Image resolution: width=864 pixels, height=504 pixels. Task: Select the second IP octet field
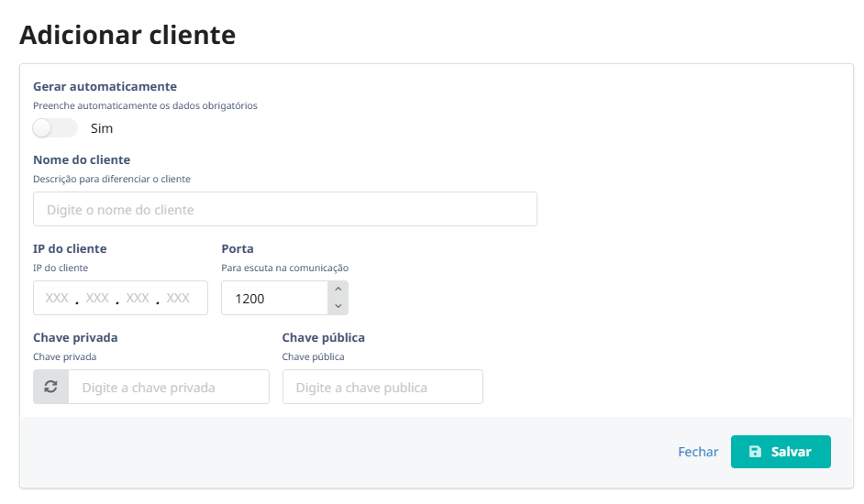pyautogui.click(x=97, y=298)
